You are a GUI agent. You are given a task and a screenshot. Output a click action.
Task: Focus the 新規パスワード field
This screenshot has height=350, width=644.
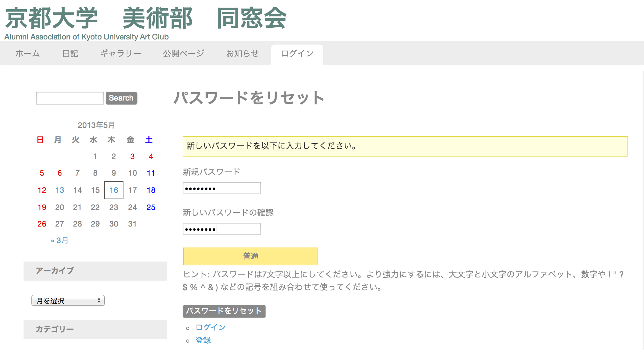coord(222,188)
